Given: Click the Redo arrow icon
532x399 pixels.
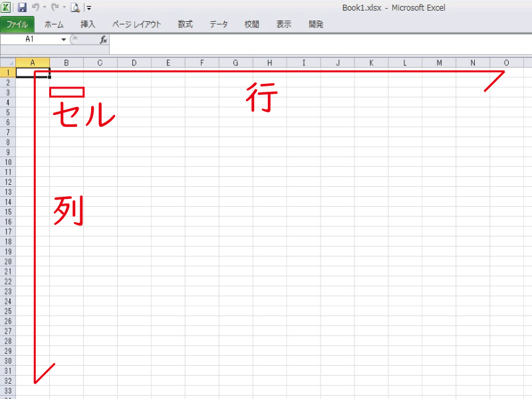Looking at the screenshot, I should coord(55,8).
